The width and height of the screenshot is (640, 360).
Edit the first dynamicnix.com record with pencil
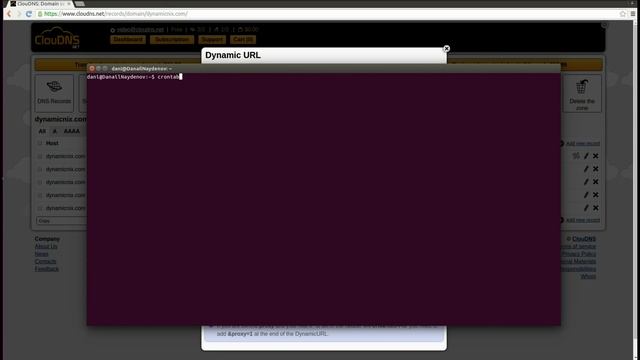point(586,156)
